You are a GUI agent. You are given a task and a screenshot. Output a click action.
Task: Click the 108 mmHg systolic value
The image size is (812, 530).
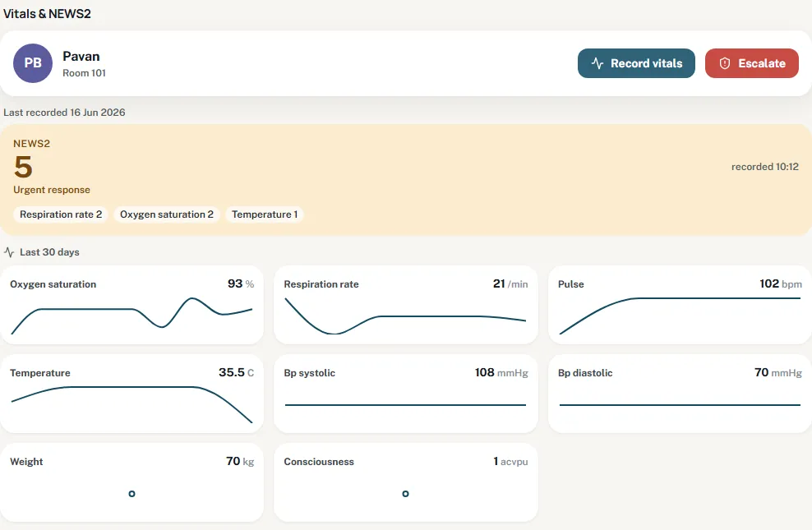[x=501, y=372]
